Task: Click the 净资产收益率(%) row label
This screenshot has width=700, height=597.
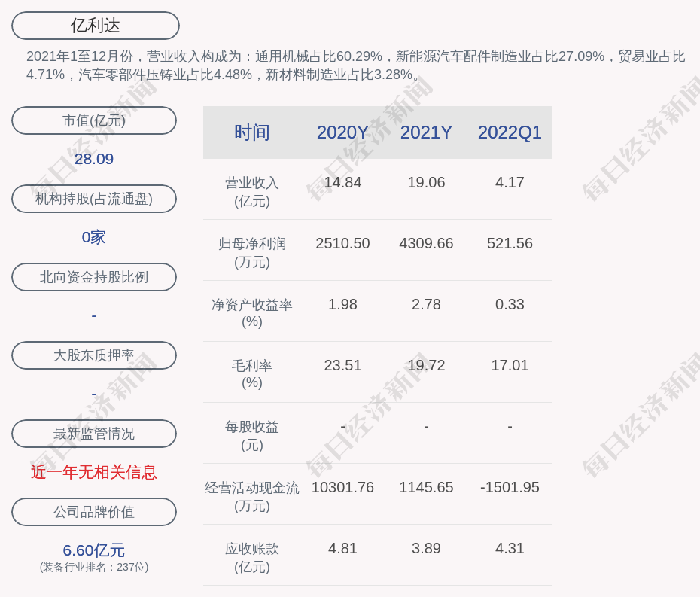Action: [x=252, y=313]
